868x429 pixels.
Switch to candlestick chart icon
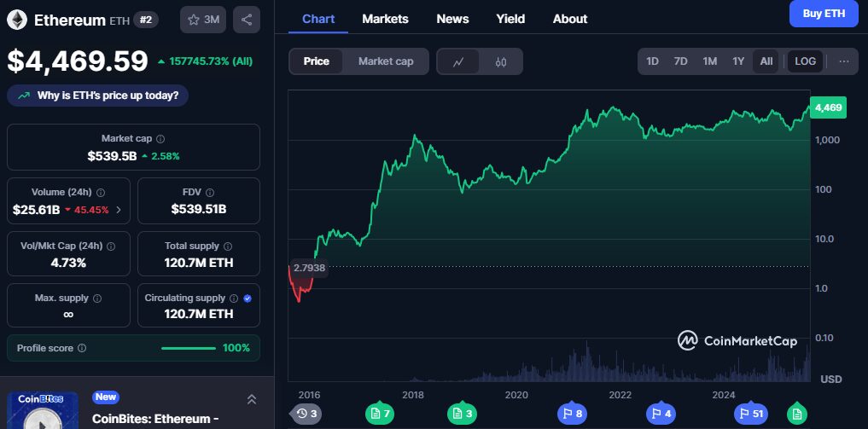click(x=501, y=61)
